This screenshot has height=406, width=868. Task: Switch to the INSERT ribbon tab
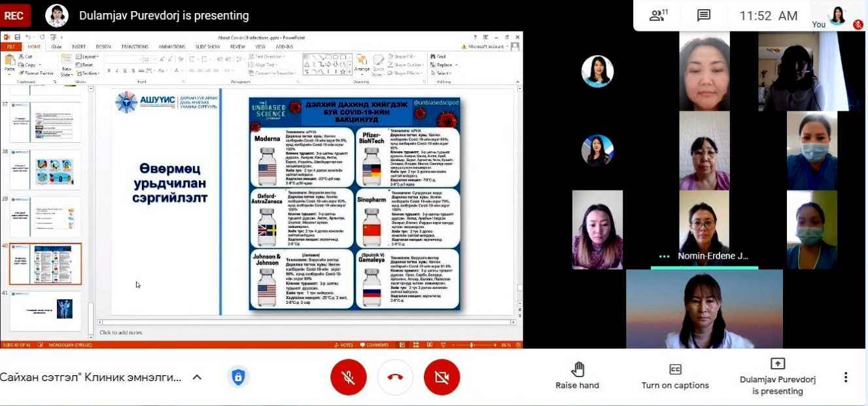pyautogui.click(x=78, y=46)
